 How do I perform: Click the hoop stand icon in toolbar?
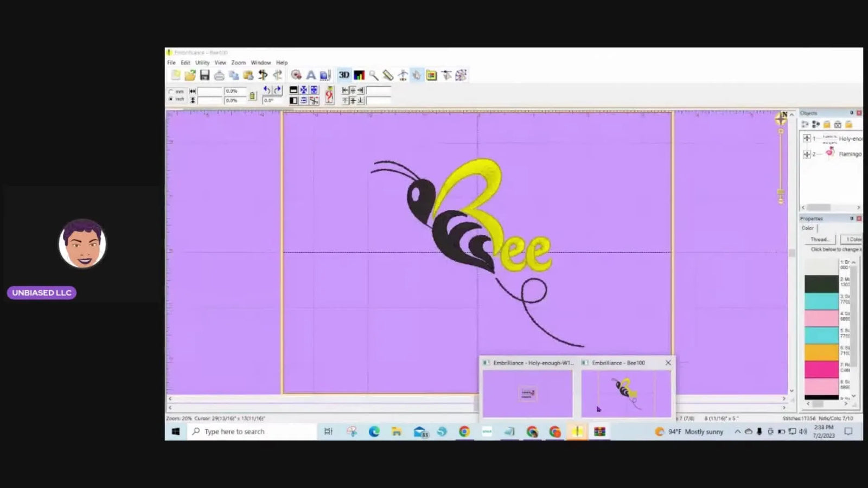(x=403, y=75)
